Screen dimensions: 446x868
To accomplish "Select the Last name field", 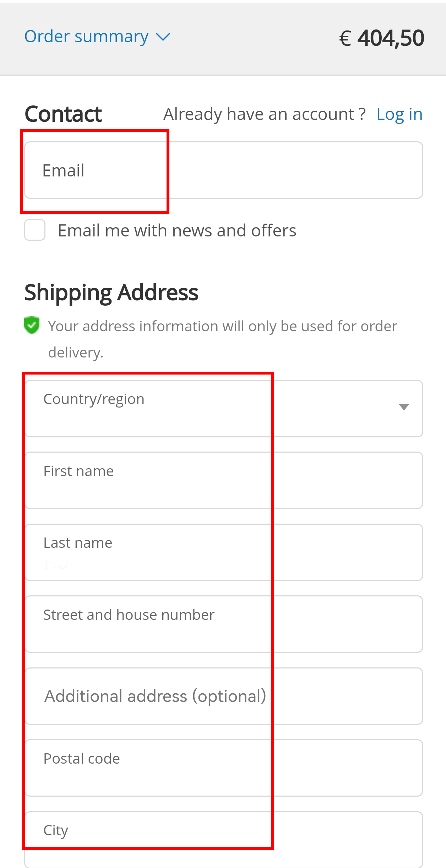I will click(x=224, y=552).
